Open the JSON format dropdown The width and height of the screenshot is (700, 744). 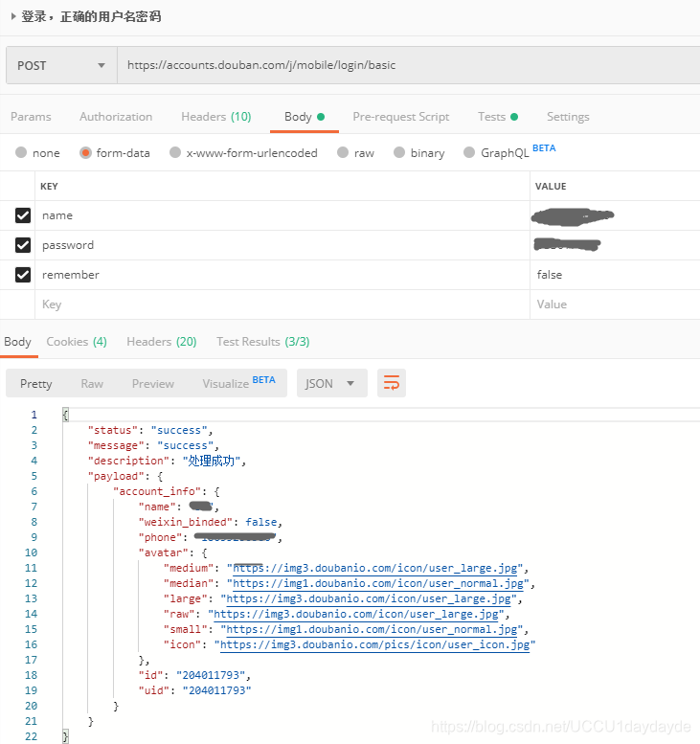pyautogui.click(x=331, y=383)
